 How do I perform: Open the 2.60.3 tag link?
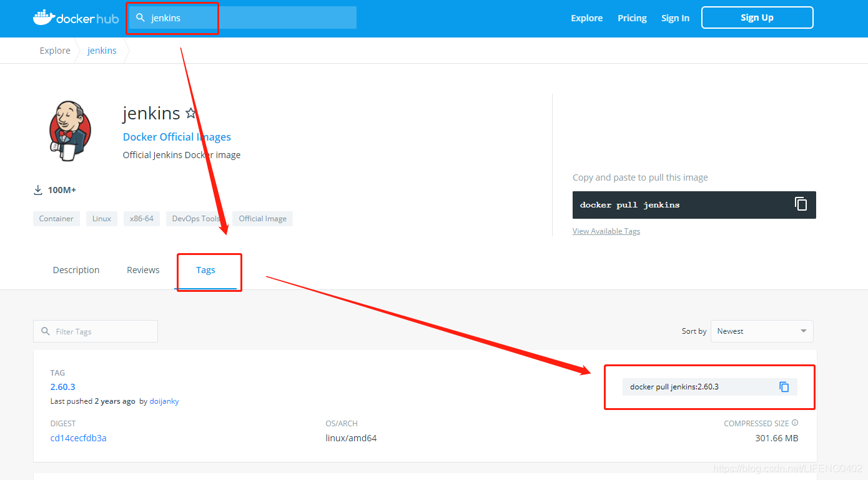63,387
